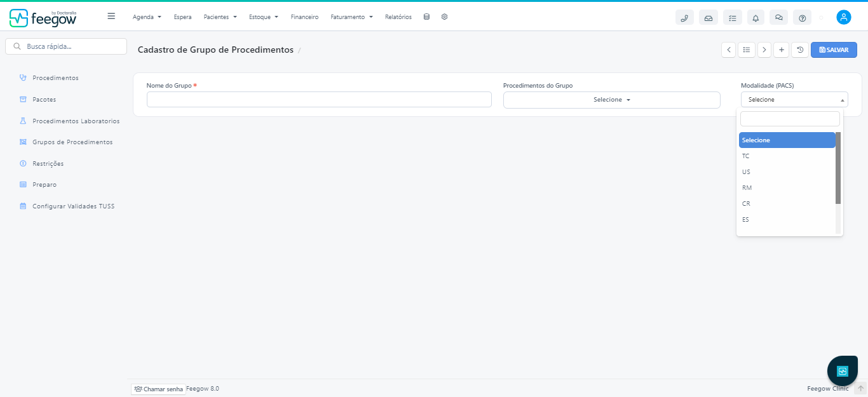Click the Feegow Clinic footer text
This screenshot has height=397, width=868.
tap(827, 389)
